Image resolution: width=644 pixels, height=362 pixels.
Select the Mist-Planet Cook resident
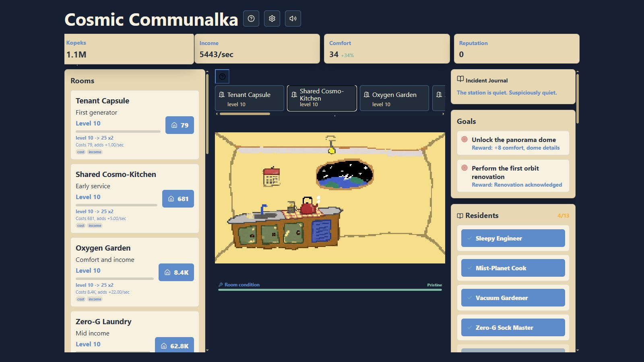[513, 268]
